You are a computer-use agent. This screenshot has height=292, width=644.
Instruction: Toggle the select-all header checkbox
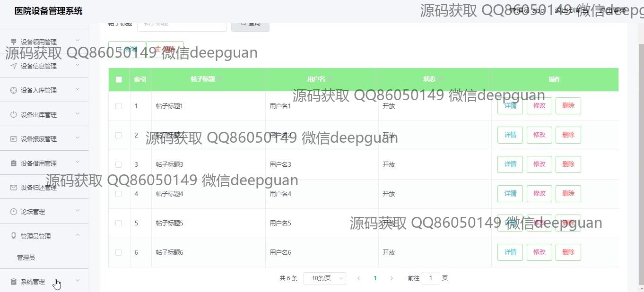[x=119, y=79]
